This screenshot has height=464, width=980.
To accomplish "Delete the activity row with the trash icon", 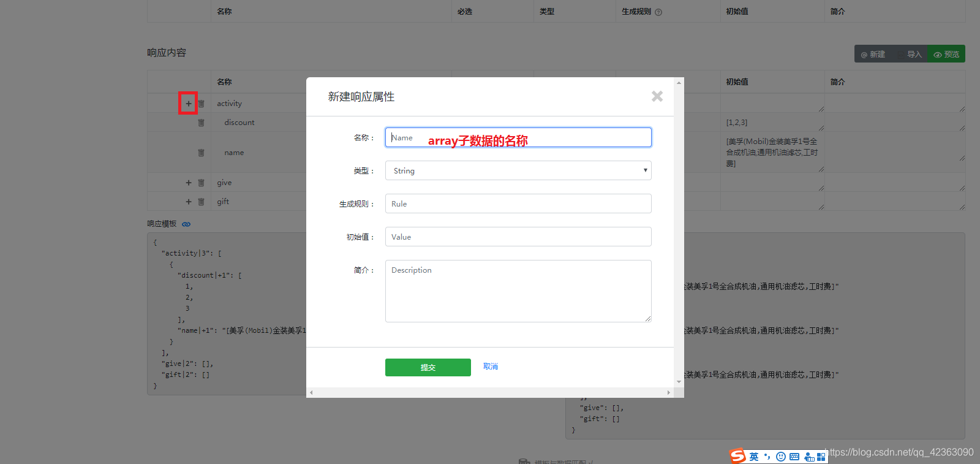I will click(201, 104).
